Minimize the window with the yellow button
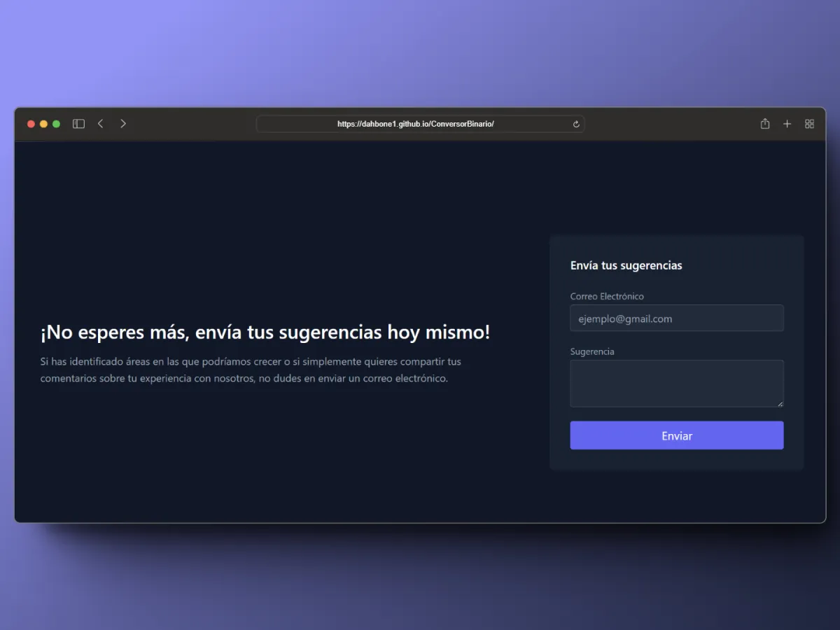 point(43,124)
